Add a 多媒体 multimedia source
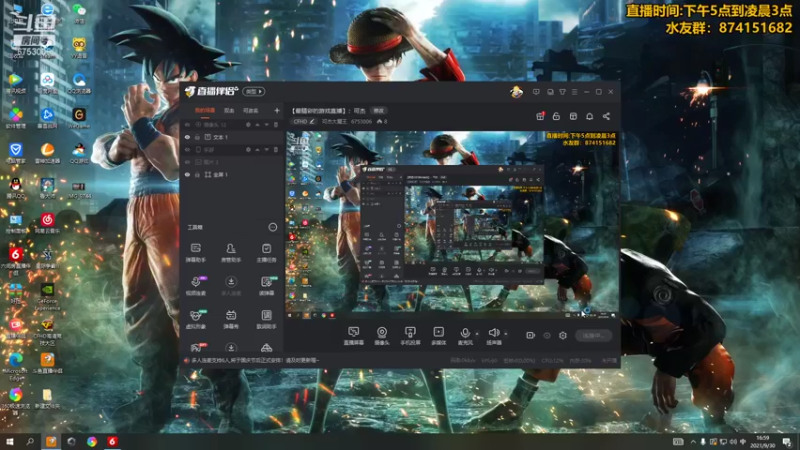 (x=438, y=336)
